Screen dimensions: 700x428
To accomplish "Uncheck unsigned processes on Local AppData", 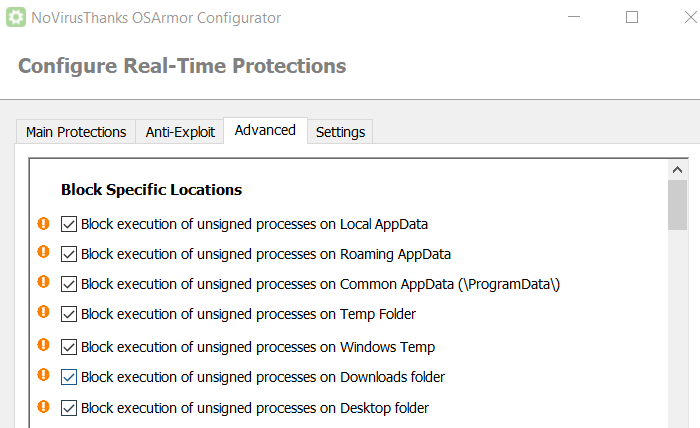I will pyautogui.click(x=69, y=224).
